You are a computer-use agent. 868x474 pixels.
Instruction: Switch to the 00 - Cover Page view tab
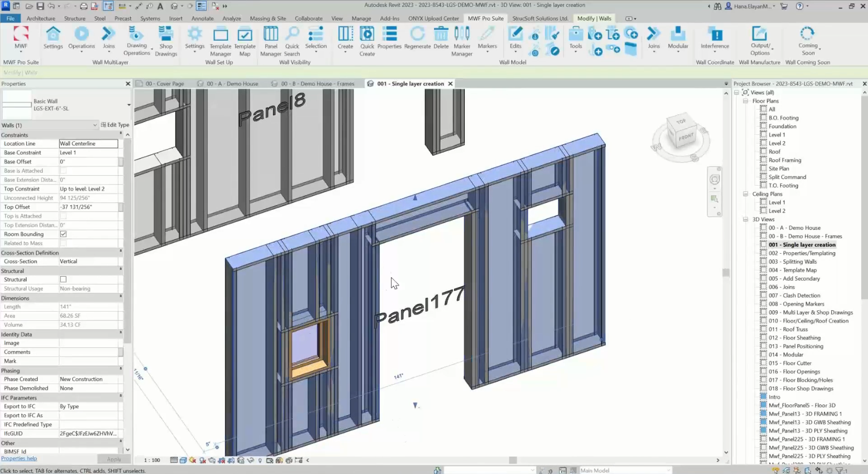click(x=164, y=83)
